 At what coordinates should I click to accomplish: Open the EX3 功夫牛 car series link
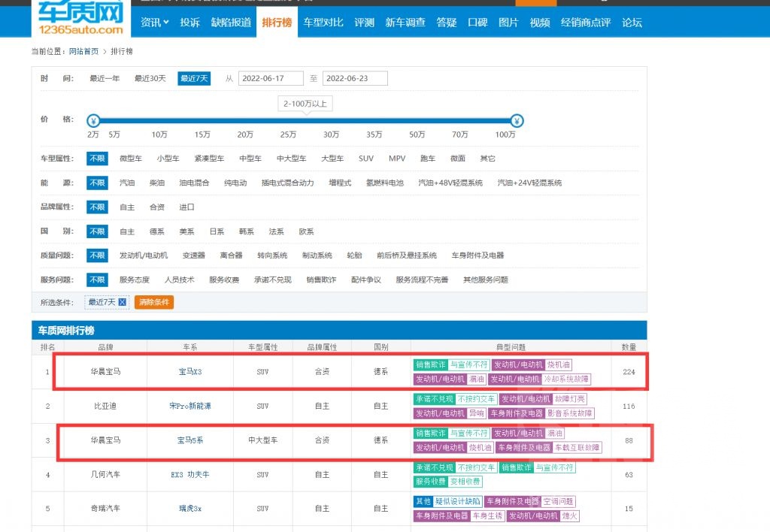pos(190,475)
